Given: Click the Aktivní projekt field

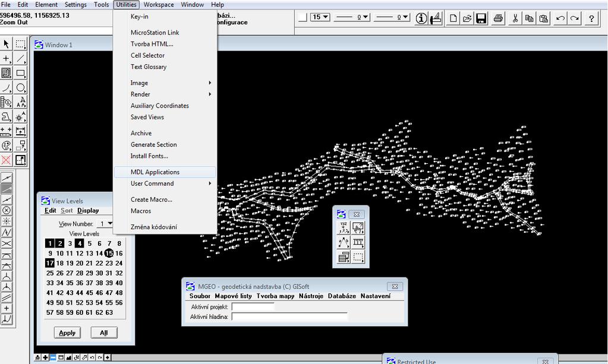Looking at the screenshot, I should [x=253, y=306].
